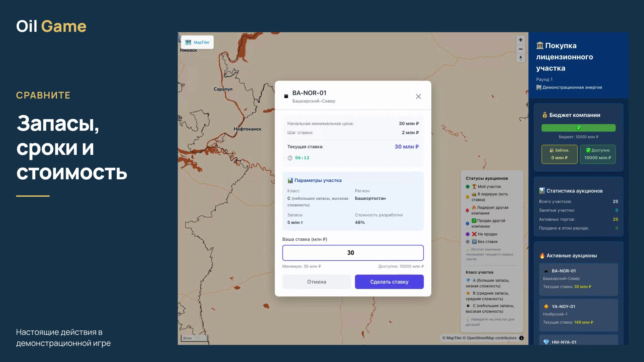This screenshot has width=644, height=362.
Task: Click the Сарапул city label on map
Action: click(223, 89)
